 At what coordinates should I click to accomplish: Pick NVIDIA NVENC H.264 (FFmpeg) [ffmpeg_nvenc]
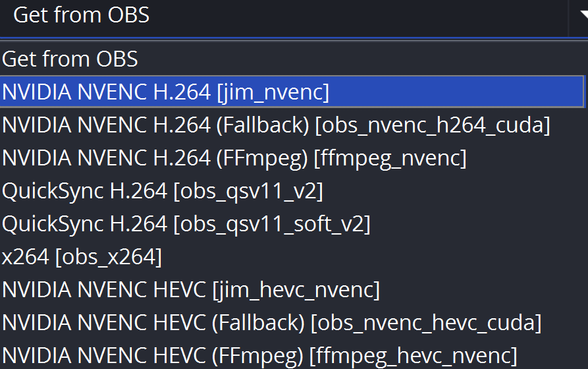[x=292, y=157]
